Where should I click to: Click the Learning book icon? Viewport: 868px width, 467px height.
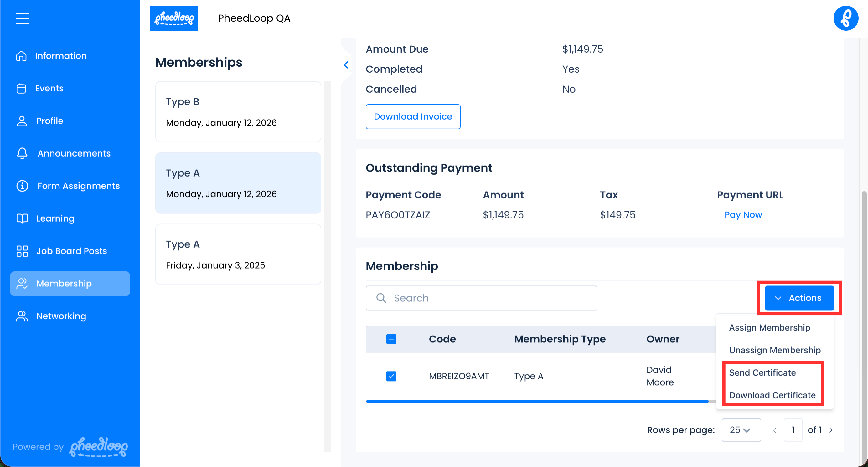(x=22, y=218)
